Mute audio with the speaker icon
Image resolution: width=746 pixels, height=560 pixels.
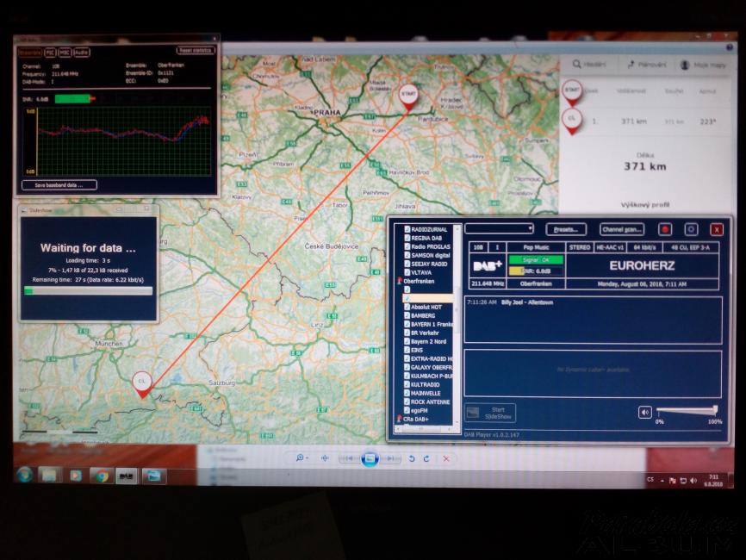pos(644,412)
